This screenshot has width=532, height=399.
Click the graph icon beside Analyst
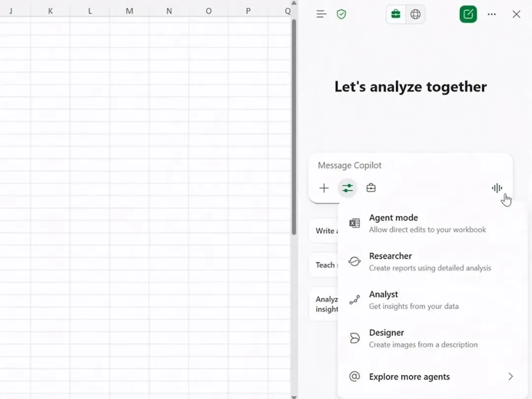pyautogui.click(x=355, y=300)
